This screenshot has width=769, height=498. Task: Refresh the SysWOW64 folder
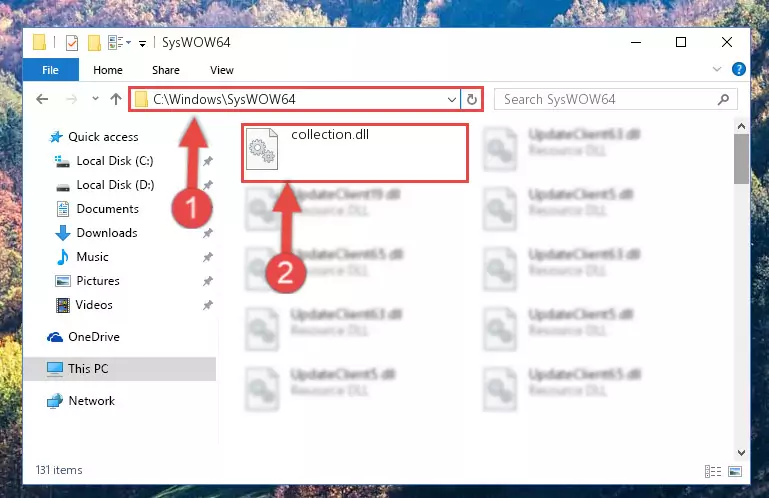pyautogui.click(x=472, y=100)
